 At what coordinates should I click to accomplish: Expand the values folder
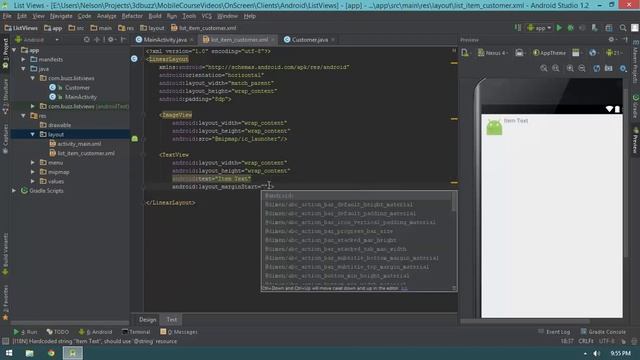point(33,181)
